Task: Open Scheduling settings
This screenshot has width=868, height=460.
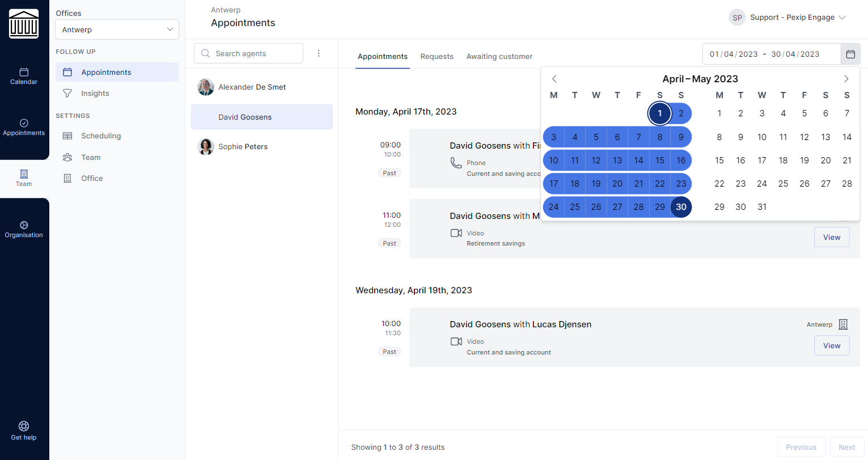Action: pos(100,136)
